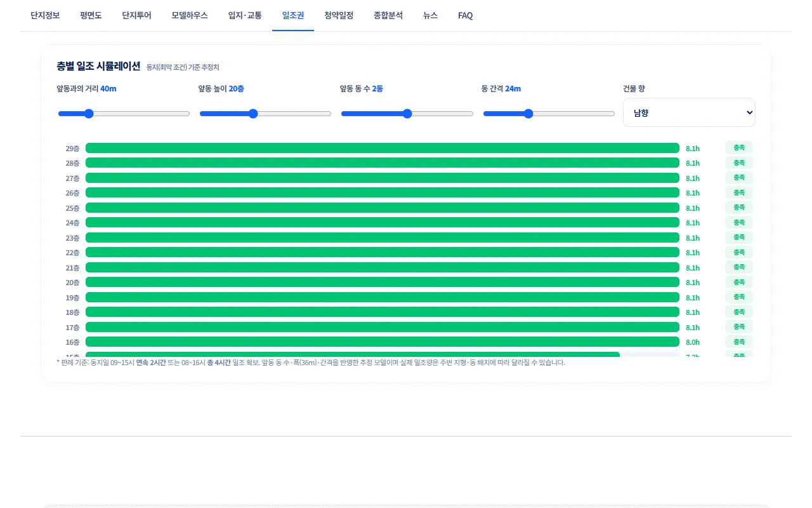Click the 2동 building count value
This screenshot has height=508, width=812.
(377, 89)
